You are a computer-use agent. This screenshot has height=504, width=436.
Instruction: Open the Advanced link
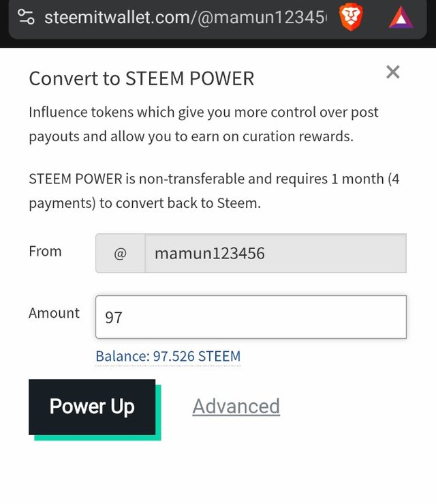236,406
